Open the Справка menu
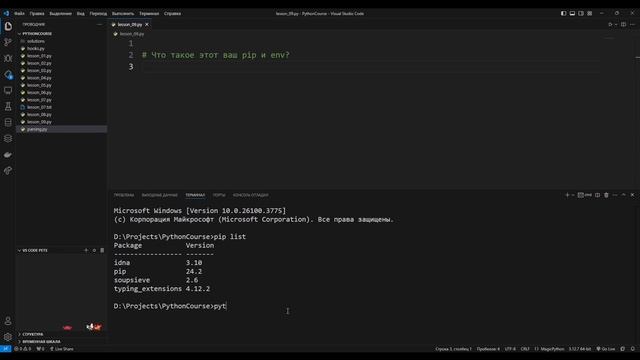 173,13
